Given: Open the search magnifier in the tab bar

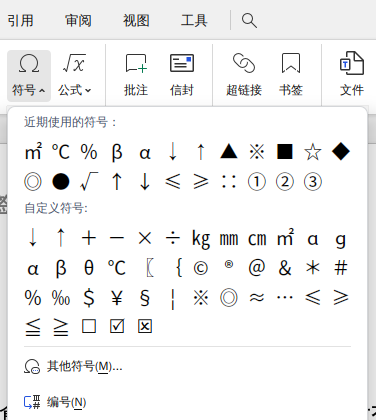Looking at the screenshot, I should 249,21.
